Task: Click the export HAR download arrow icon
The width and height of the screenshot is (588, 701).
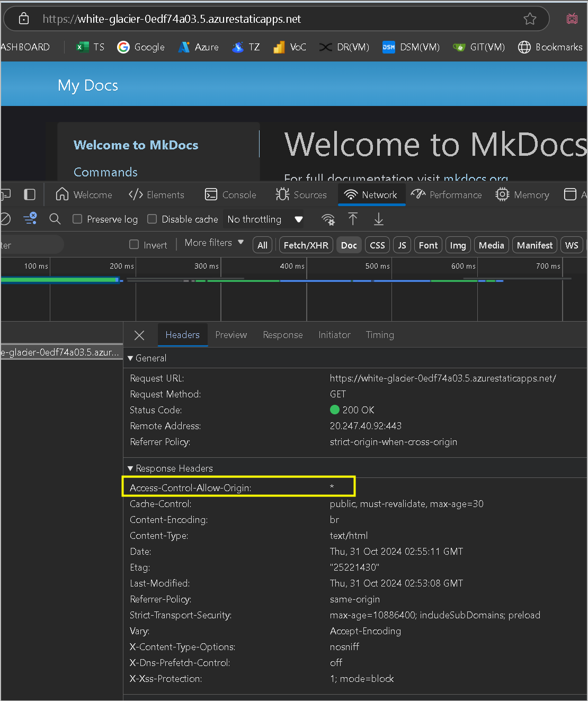Action: click(379, 219)
